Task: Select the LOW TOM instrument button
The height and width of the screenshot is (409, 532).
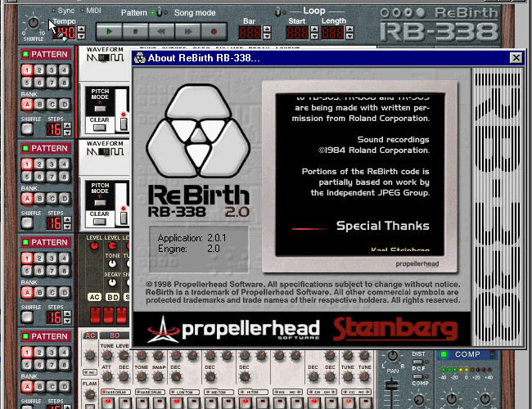Action: 184,392
